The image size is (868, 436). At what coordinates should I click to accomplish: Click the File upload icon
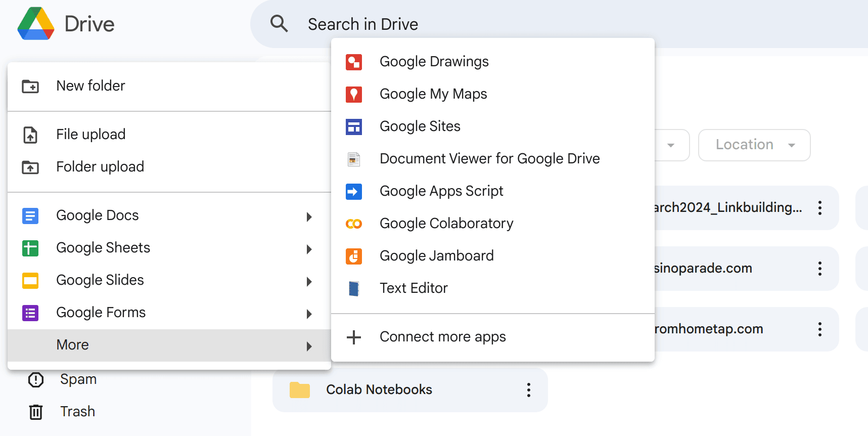click(x=30, y=135)
